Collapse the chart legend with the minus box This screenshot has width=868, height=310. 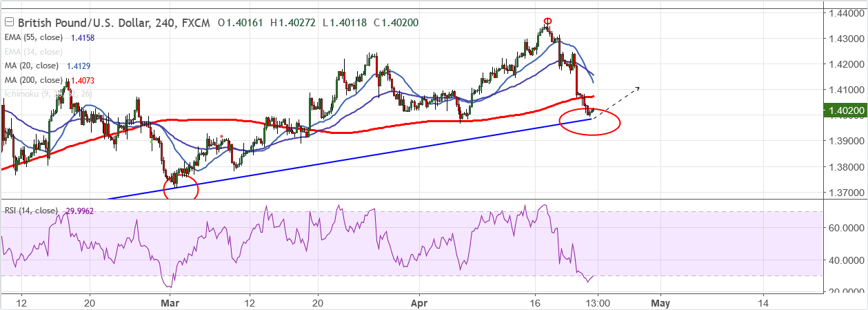(9, 23)
